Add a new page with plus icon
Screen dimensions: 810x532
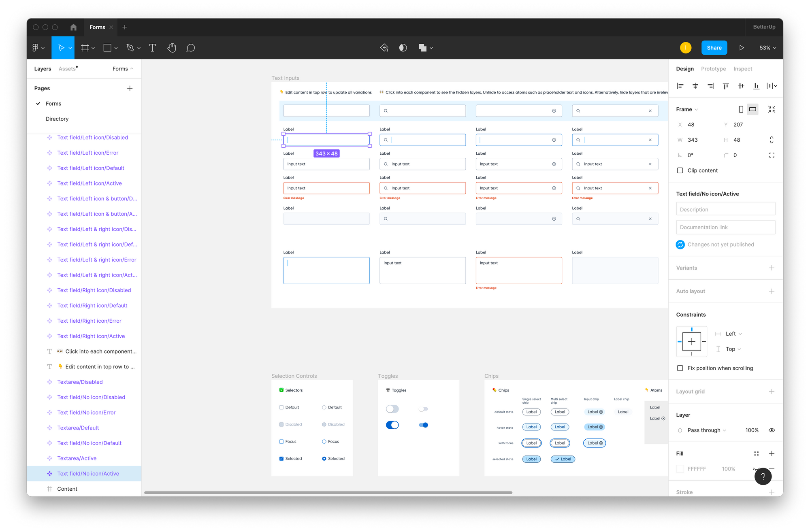130,88
